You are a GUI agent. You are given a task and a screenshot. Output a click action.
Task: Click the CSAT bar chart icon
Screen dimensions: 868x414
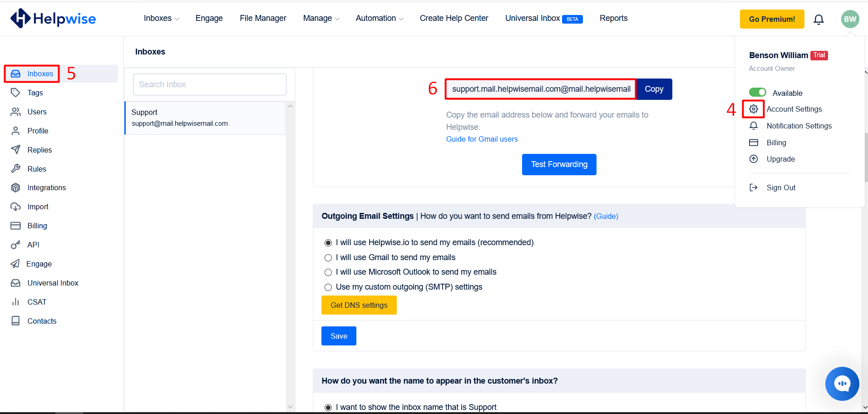(15, 302)
